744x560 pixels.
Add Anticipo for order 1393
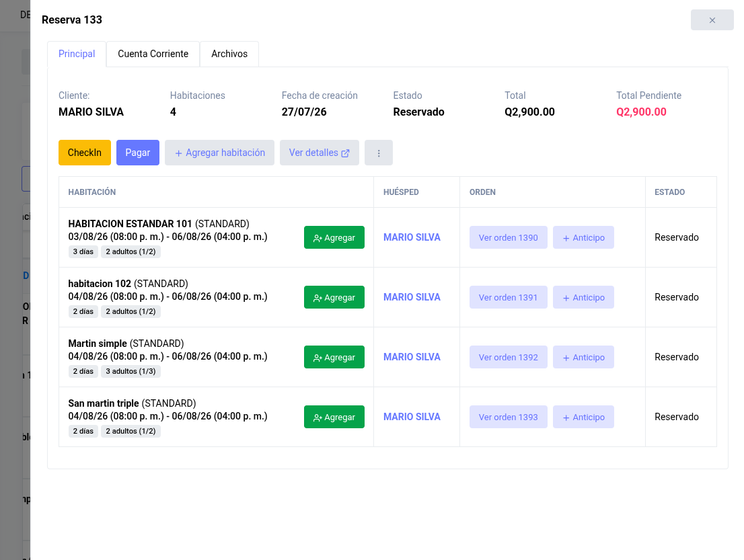(x=583, y=417)
